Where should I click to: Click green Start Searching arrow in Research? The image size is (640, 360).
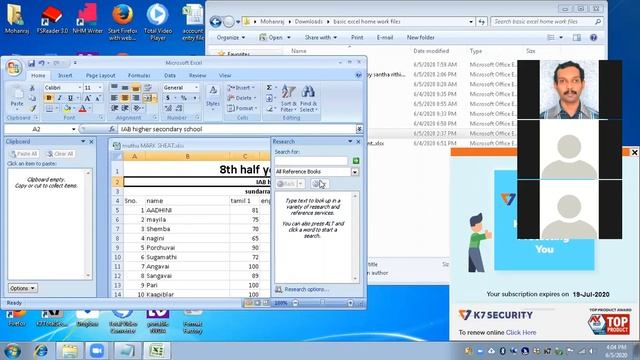pos(356,161)
